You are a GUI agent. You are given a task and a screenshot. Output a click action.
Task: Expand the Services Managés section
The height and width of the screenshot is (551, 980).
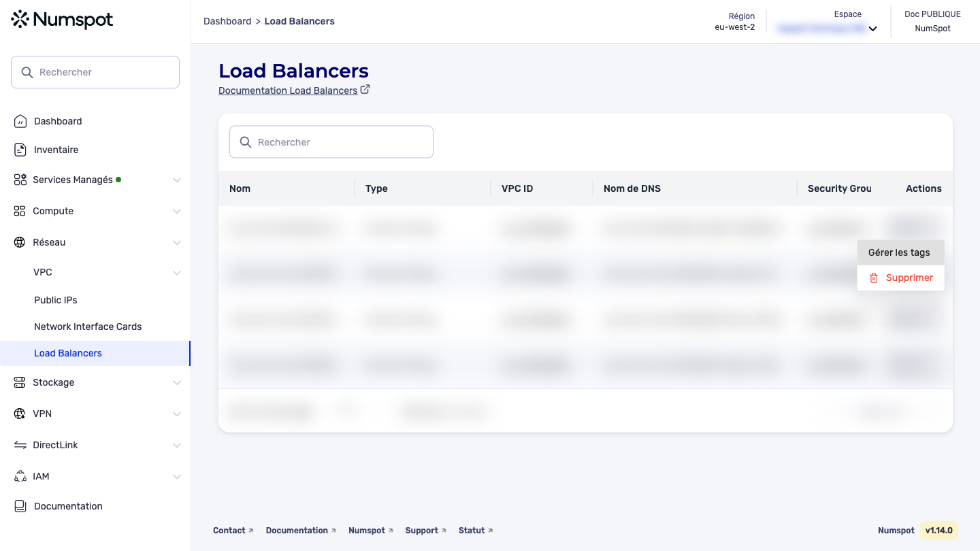(177, 180)
